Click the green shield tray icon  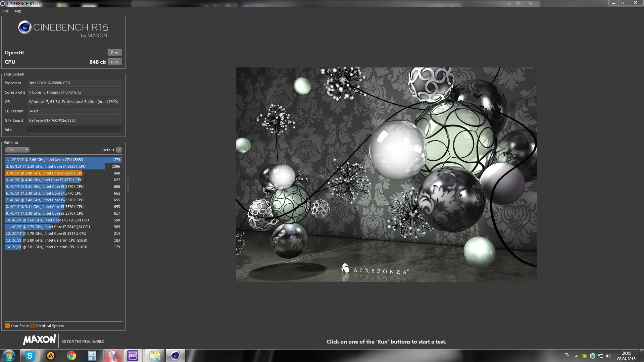585,356
